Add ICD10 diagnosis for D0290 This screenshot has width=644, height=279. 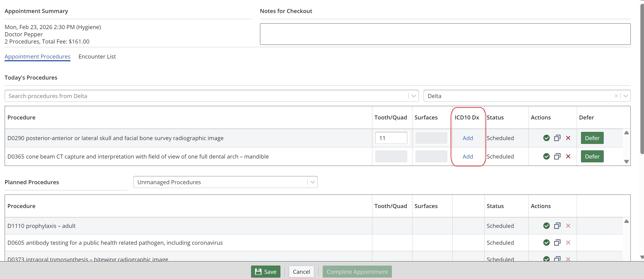[468, 138]
